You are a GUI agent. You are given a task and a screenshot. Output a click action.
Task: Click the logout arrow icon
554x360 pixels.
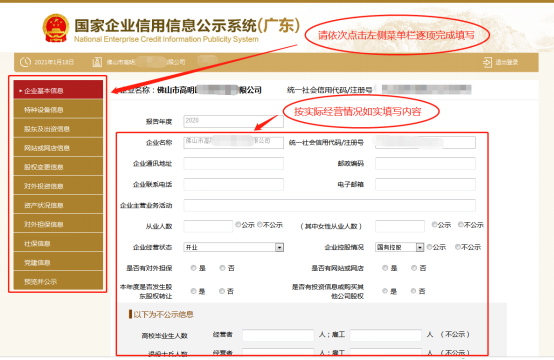pos(487,63)
